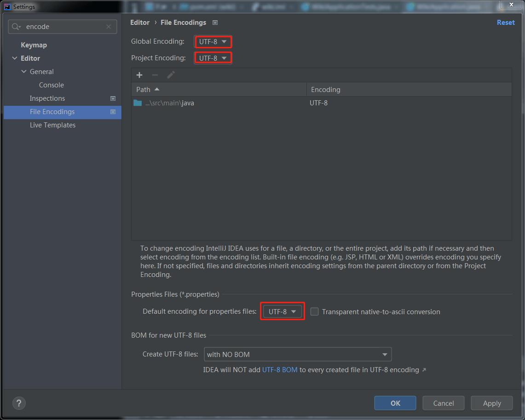Select the ...\src\main\java path row

coord(322,103)
